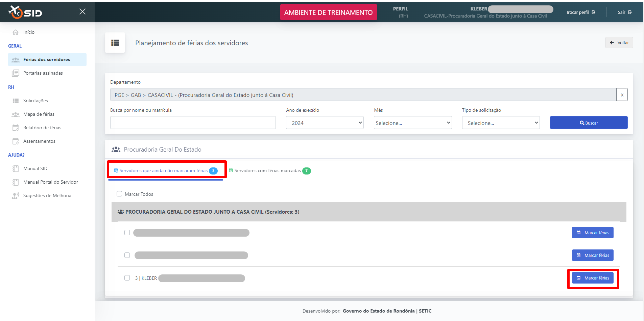Select the first server's checkbox
This screenshot has height=321, width=644.
(127, 233)
